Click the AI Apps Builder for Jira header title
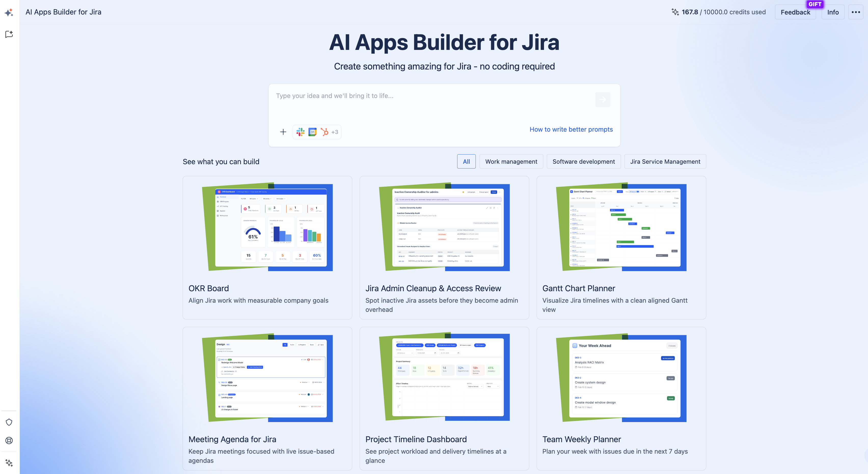The image size is (868, 474). [63, 12]
